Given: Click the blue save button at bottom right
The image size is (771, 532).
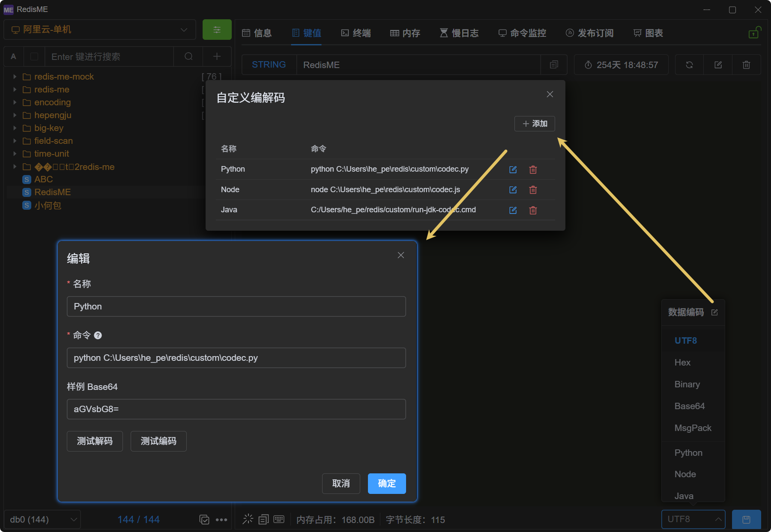Looking at the screenshot, I should [746, 519].
